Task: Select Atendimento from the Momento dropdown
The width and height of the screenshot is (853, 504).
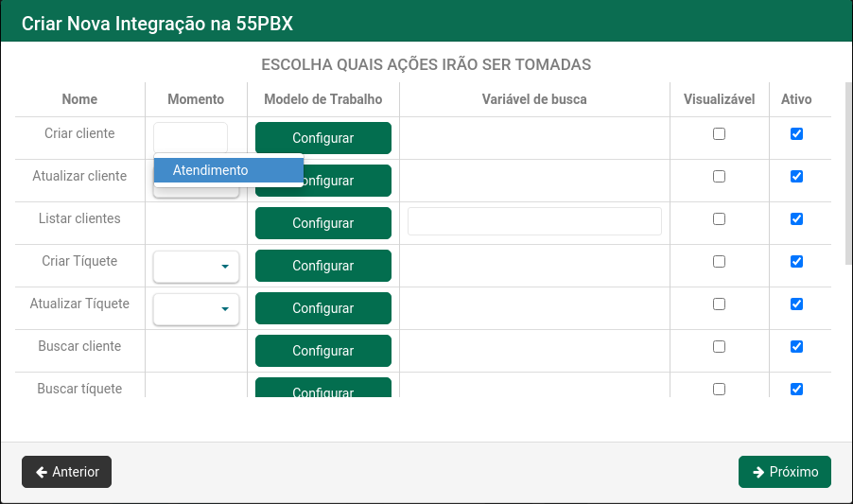Action: coord(229,170)
